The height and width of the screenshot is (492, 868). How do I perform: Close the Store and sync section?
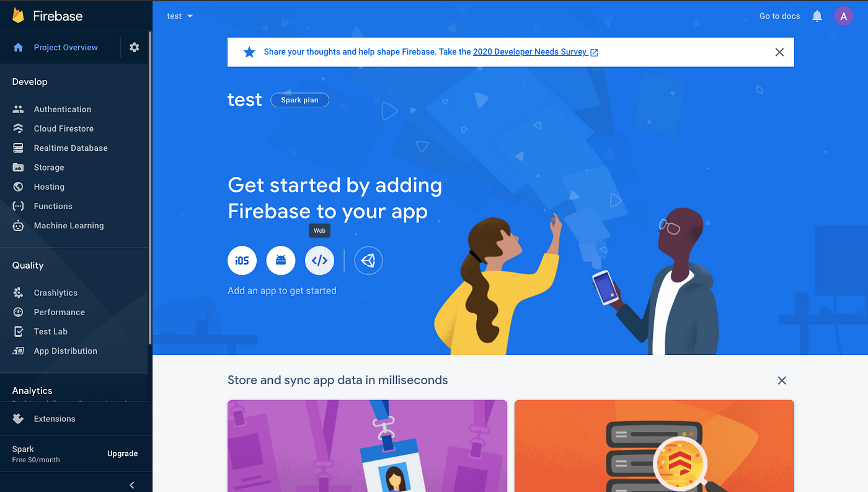(782, 380)
